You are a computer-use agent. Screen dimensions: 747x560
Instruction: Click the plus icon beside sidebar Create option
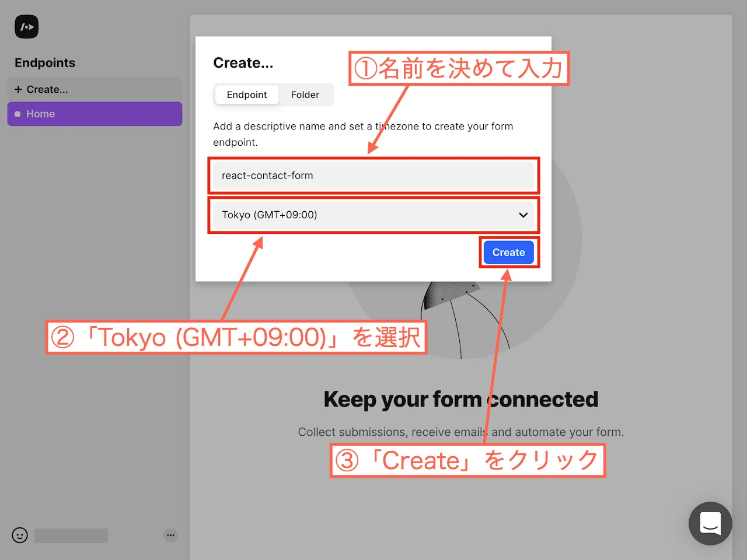[x=18, y=89]
